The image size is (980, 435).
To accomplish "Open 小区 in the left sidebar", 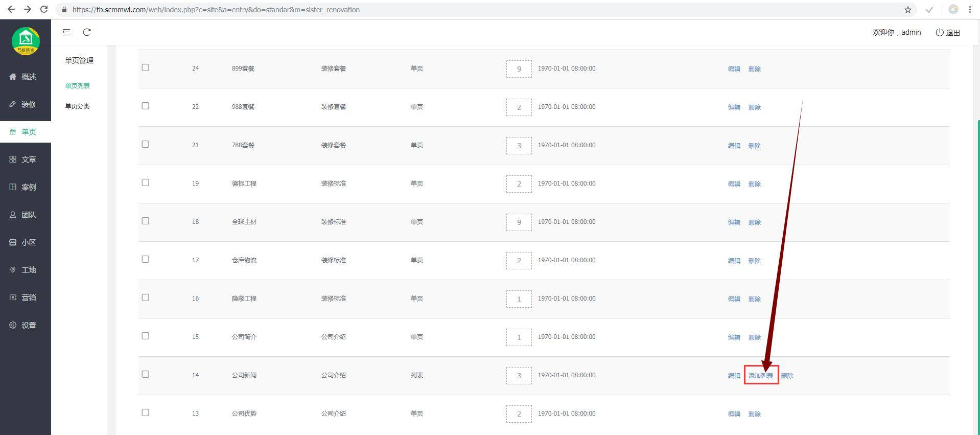I will 26,242.
